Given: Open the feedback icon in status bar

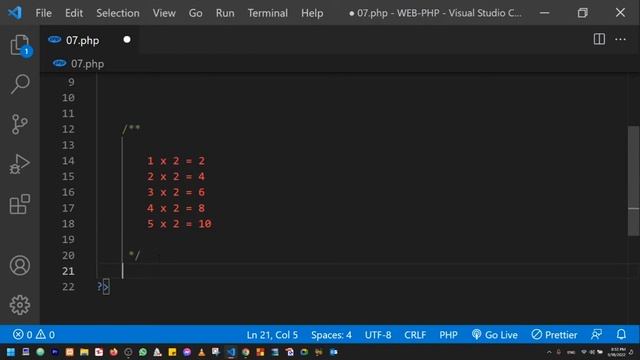Looking at the screenshot, I should pyautogui.click(x=596, y=335).
